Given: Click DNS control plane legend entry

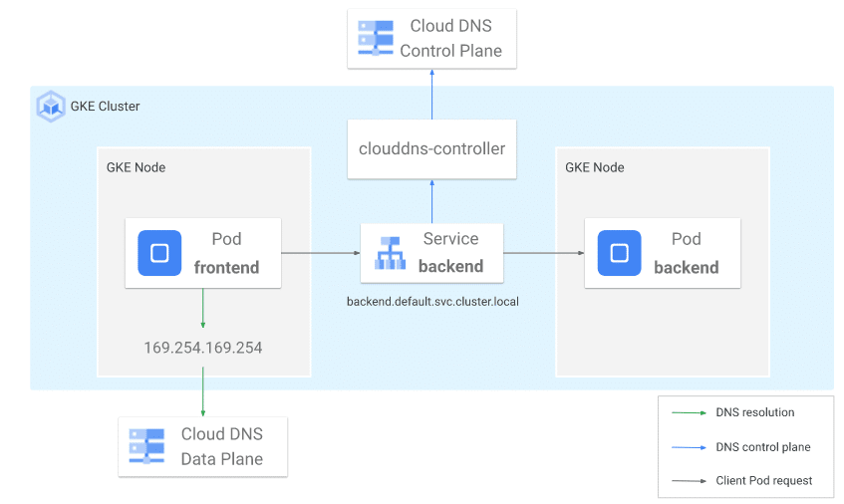Looking at the screenshot, I should [762, 447].
